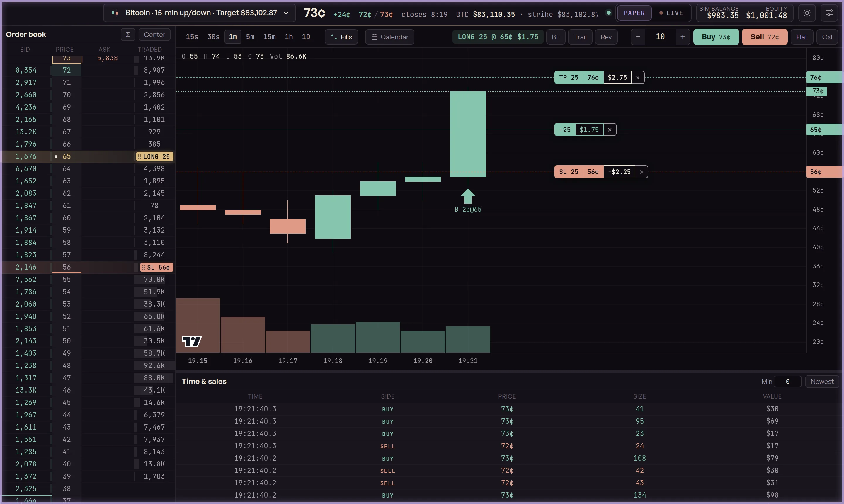The height and width of the screenshot is (504, 844).
Task: Decrease order quantity with minus stepper
Action: pos(638,37)
